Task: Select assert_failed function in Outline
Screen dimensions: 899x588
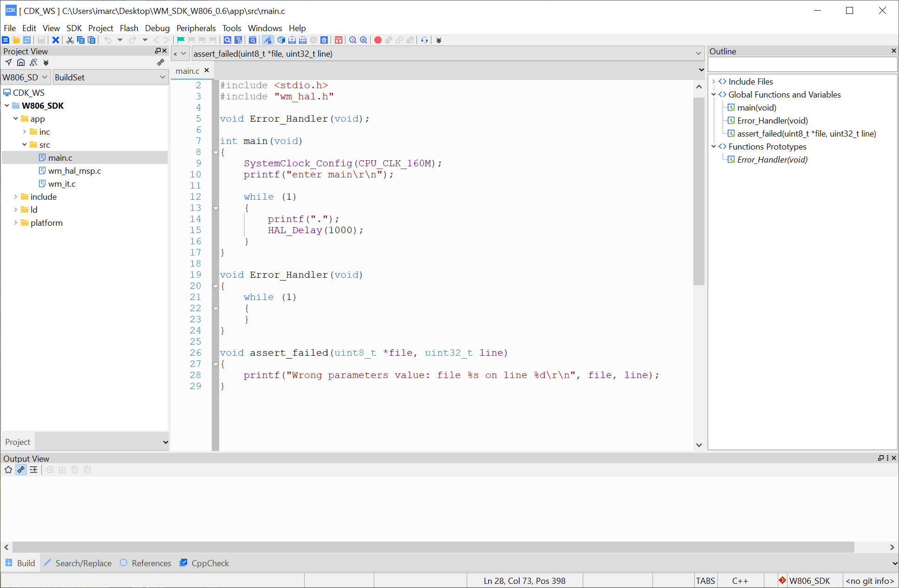Action: (x=806, y=134)
